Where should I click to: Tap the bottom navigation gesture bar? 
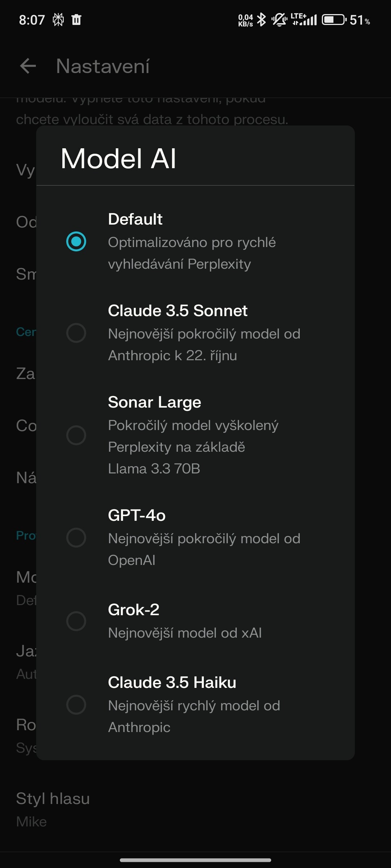click(195, 860)
